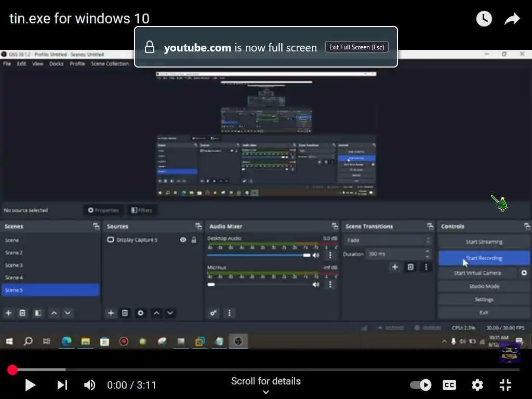Toggle Display Capture 5 lock
Screen dimensions: 532x399
click(x=194, y=240)
